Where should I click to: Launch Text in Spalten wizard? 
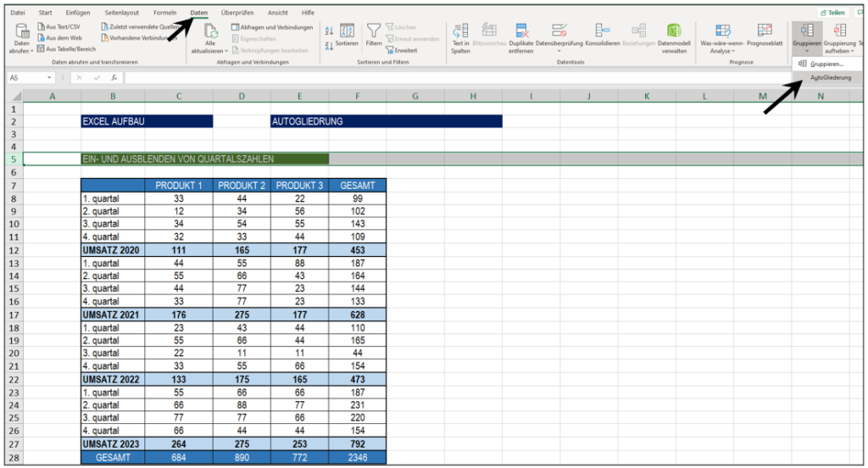coord(460,38)
